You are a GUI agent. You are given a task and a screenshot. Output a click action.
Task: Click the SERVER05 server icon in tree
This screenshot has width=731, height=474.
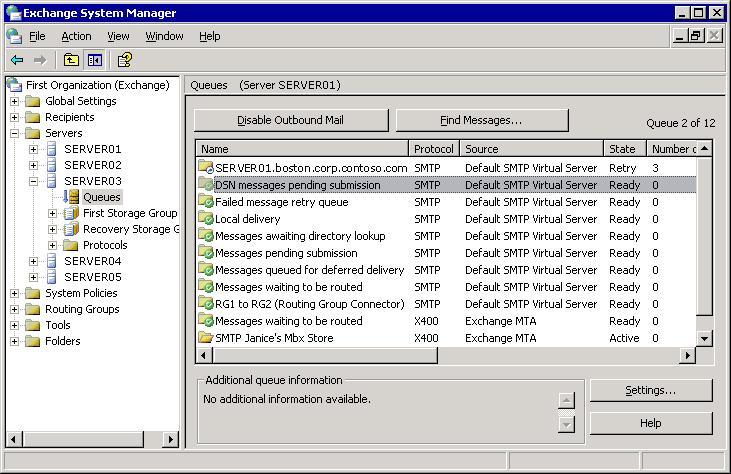52,277
